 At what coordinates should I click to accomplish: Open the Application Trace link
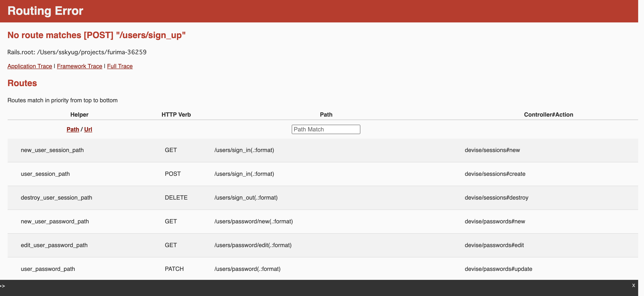point(29,66)
